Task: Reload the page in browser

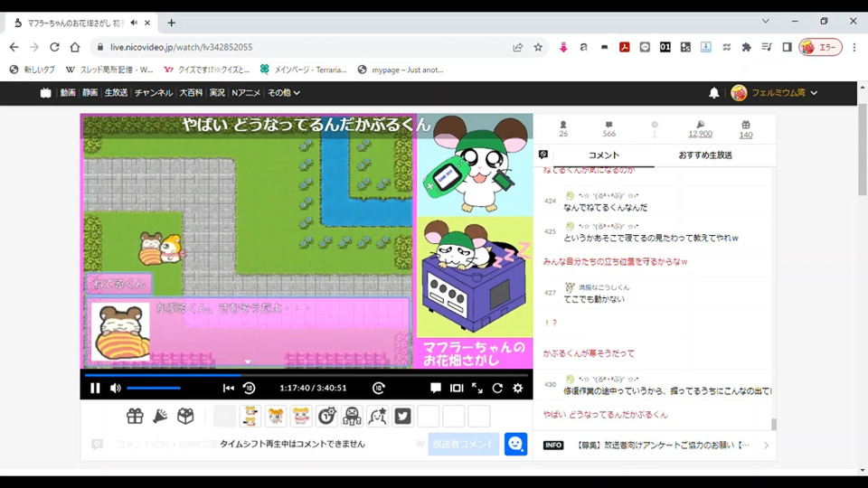Action: point(54,47)
